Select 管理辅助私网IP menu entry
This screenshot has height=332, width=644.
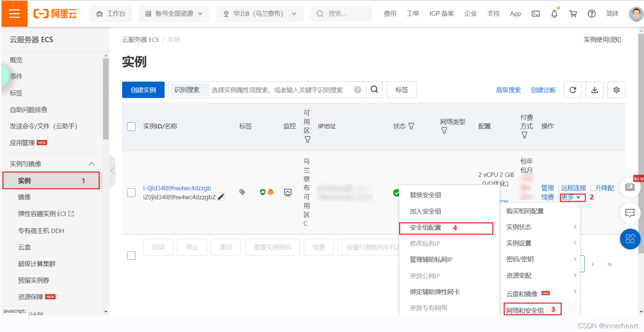point(431,260)
